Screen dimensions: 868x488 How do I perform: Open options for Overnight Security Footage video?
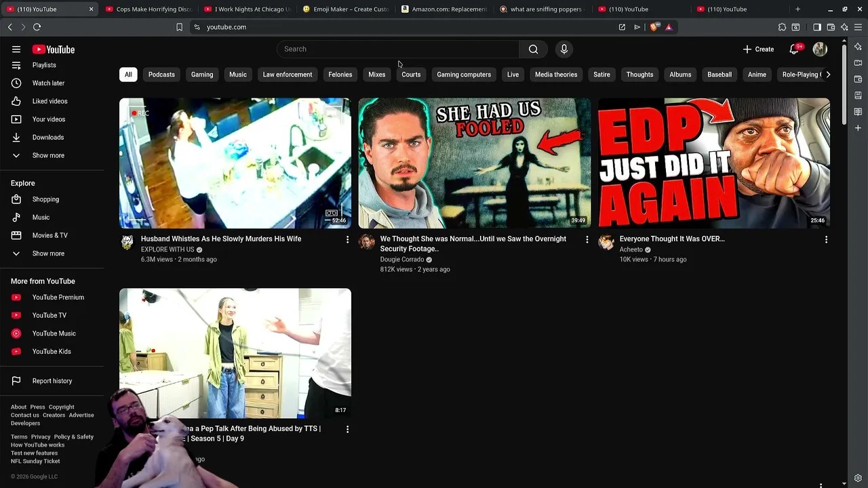(x=587, y=240)
